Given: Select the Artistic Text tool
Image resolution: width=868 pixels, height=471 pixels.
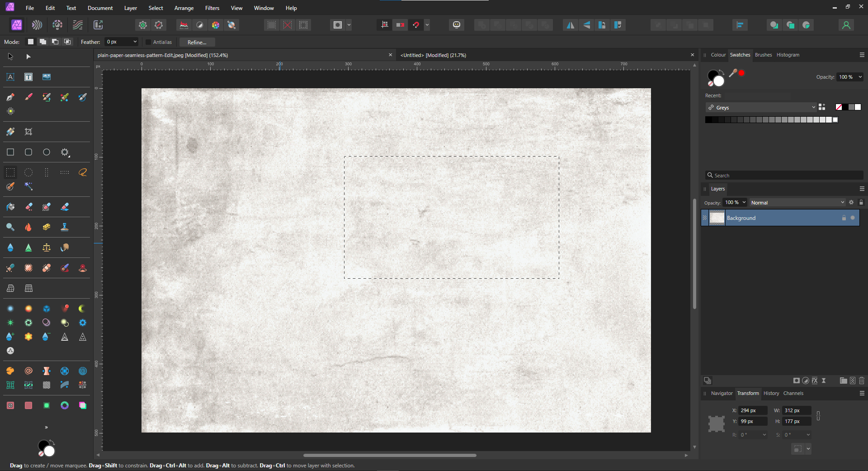Looking at the screenshot, I should 10,77.
